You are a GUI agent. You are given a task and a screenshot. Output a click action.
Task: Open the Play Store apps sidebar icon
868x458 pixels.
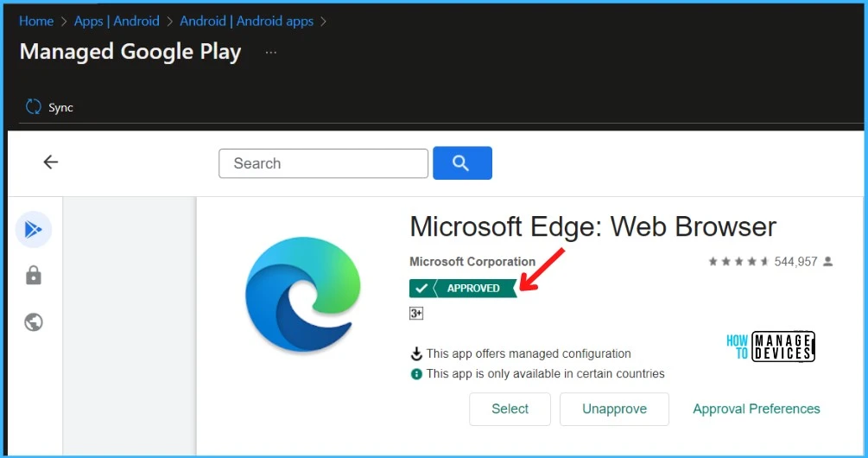33,229
